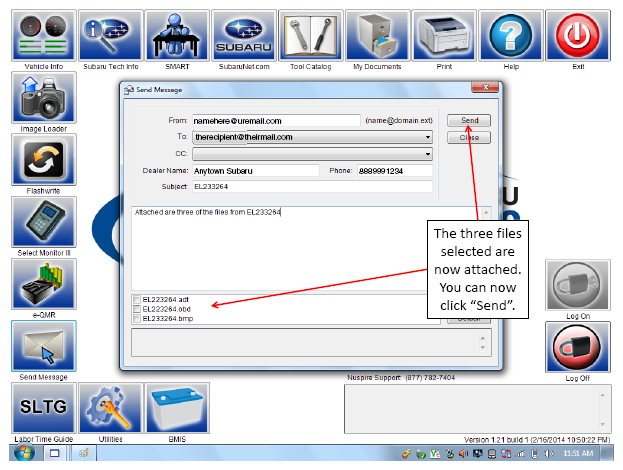This screenshot has width=623, height=470.
Task: Launch Subaru Tech Info
Action: coord(110,36)
